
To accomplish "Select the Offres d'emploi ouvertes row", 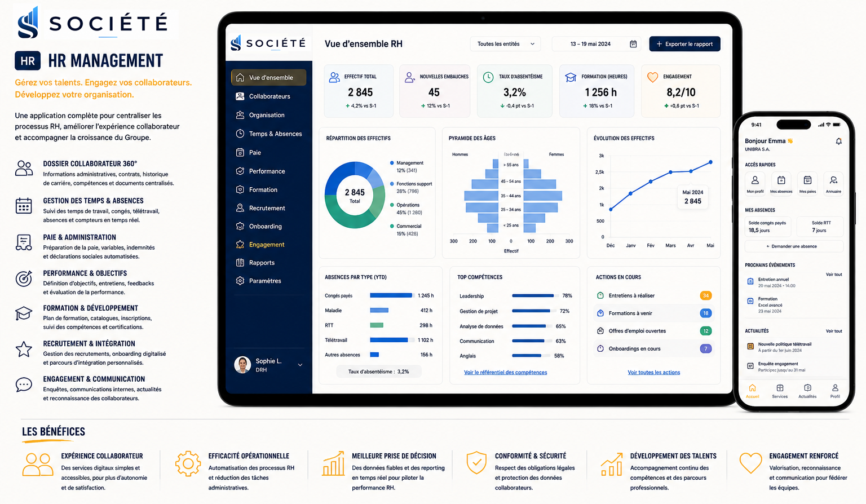I will [x=654, y=331].
